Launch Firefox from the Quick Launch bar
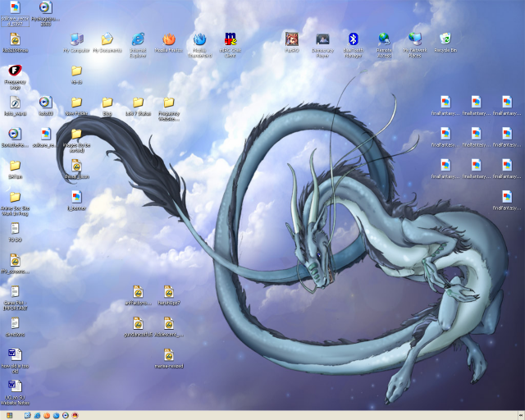 pos(47,416)
